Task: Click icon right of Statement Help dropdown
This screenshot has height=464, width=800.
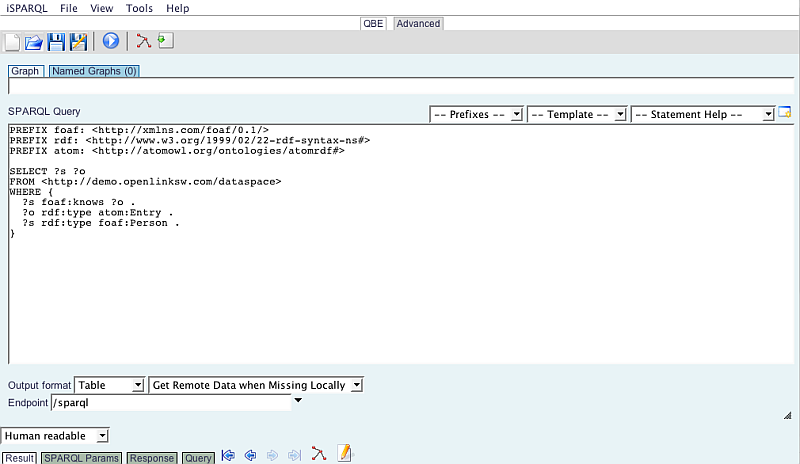Action: click(x=785, y=113)
